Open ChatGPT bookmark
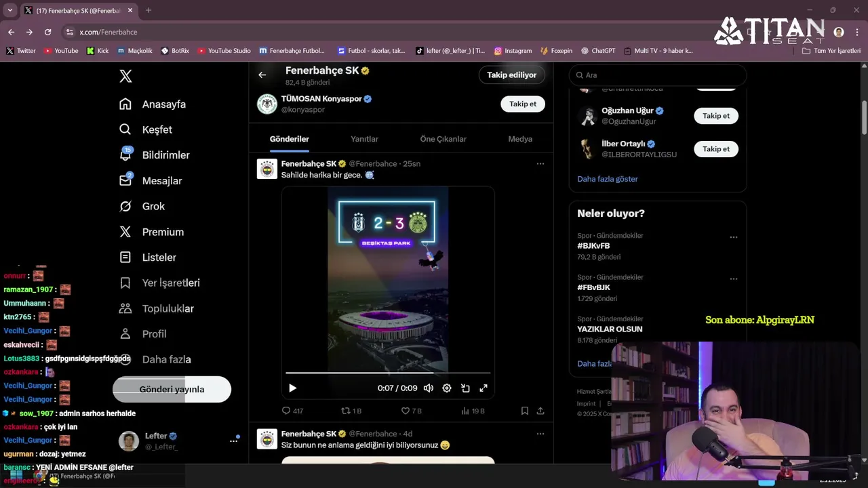This screenshot has height=488, width=868. [x=597, y=51]
